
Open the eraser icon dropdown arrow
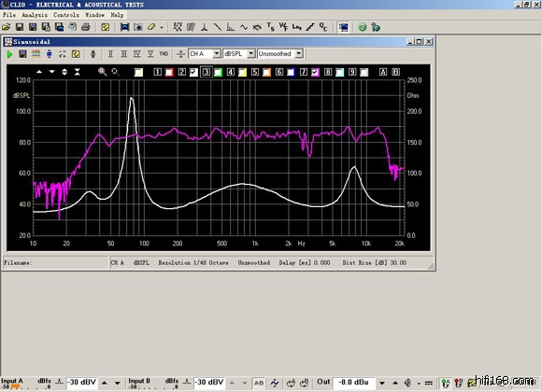click(x=162, y=27)
